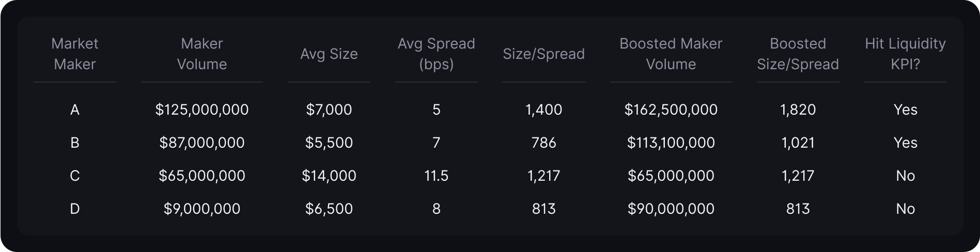Click Market Maker A row label
Screen dimensions: 980x252
[74, 109]
